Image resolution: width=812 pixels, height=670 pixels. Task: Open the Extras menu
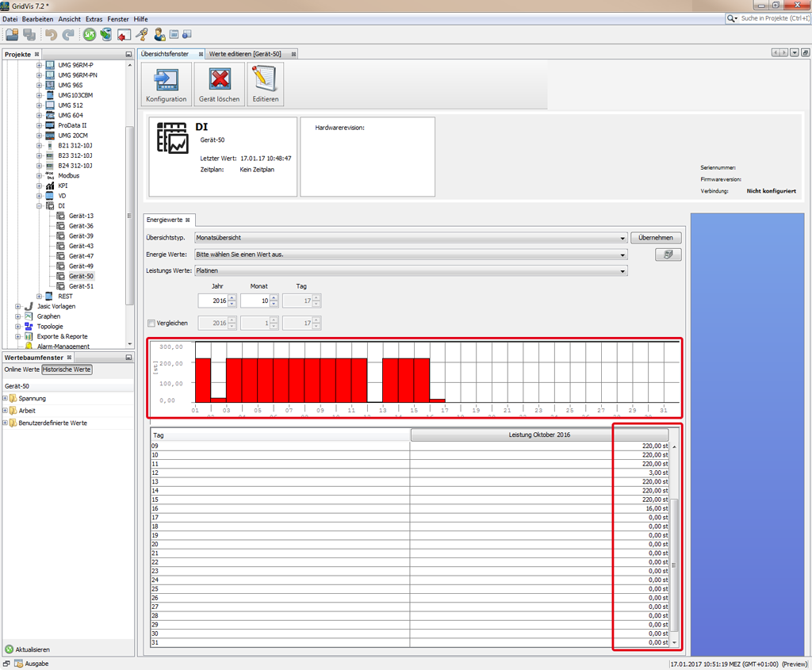[x=94, y=18]
